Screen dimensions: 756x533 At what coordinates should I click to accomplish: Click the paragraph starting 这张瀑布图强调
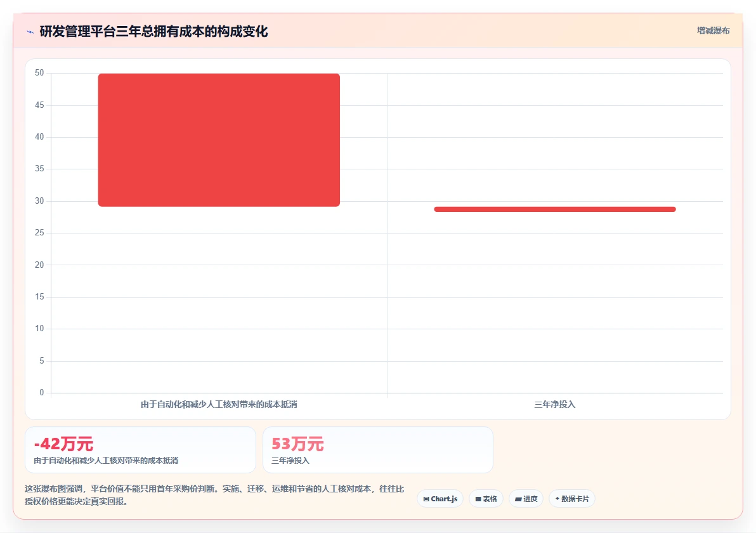pyautogui.click(x=214, y=495)
